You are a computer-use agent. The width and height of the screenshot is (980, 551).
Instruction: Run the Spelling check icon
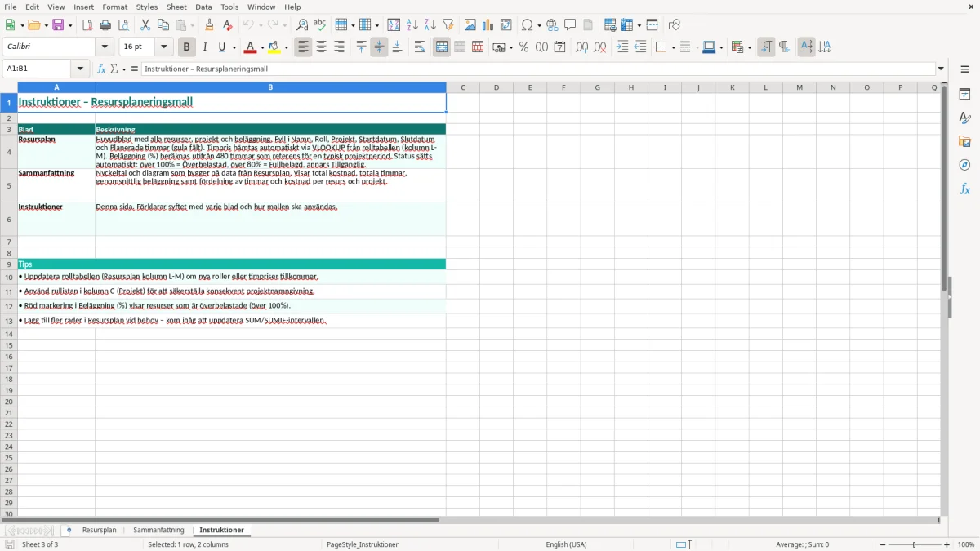320,25
